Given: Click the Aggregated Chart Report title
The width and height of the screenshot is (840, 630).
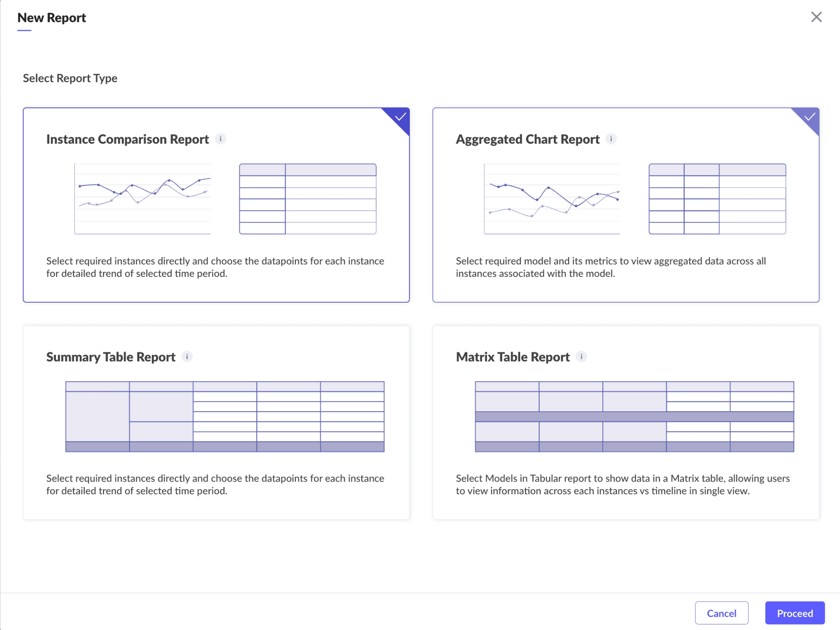Looking at the screenshot, I should click(x=527, y=139).
